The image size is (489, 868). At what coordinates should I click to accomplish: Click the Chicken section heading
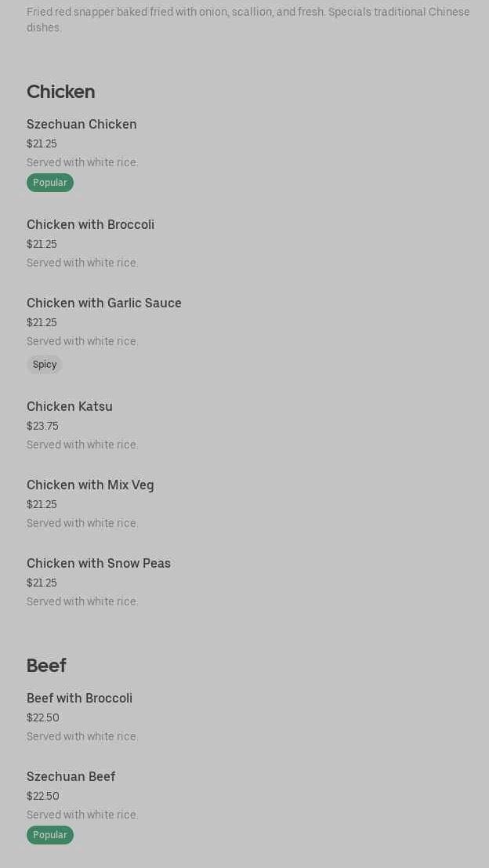click(60, 92)
